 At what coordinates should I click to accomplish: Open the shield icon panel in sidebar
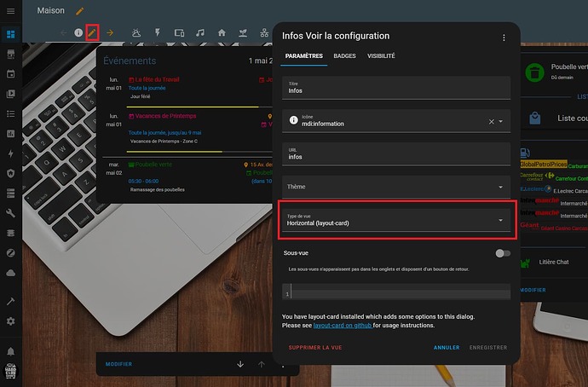(x=10, y=173)
